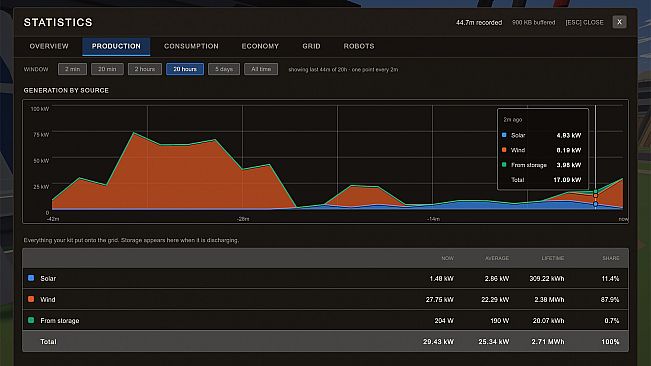Click the orange Wind swatch in table
Image resolution: width=651 pixels, height=366 pixels.
(31, 299)
